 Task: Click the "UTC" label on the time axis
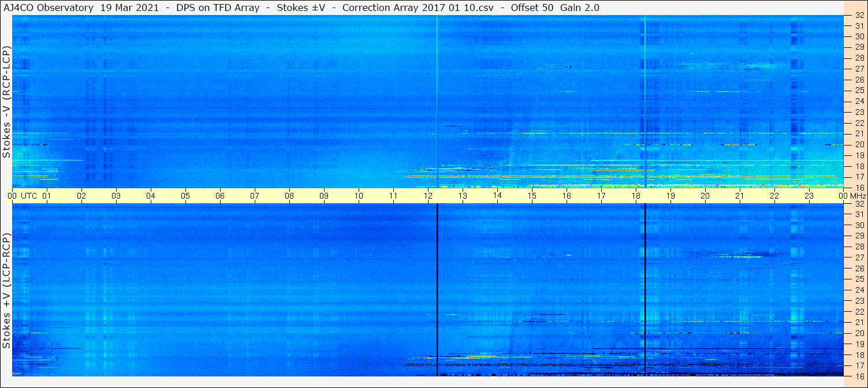29,196
